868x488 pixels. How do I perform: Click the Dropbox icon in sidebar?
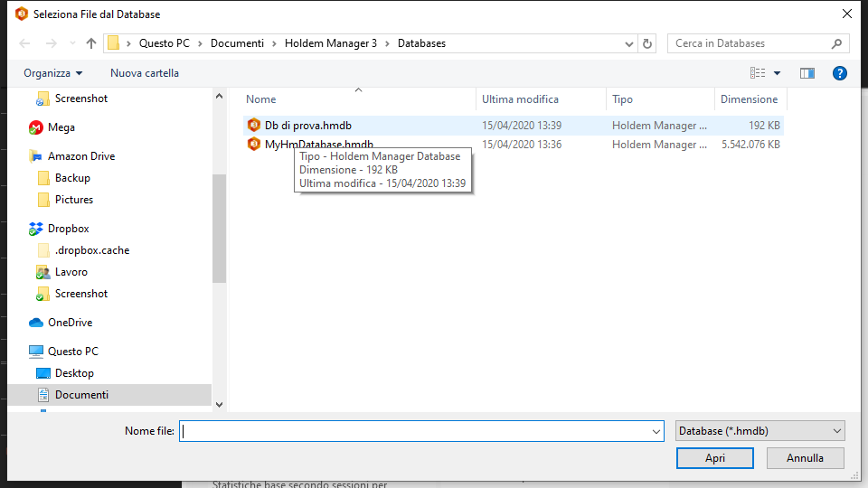(36, 229)
